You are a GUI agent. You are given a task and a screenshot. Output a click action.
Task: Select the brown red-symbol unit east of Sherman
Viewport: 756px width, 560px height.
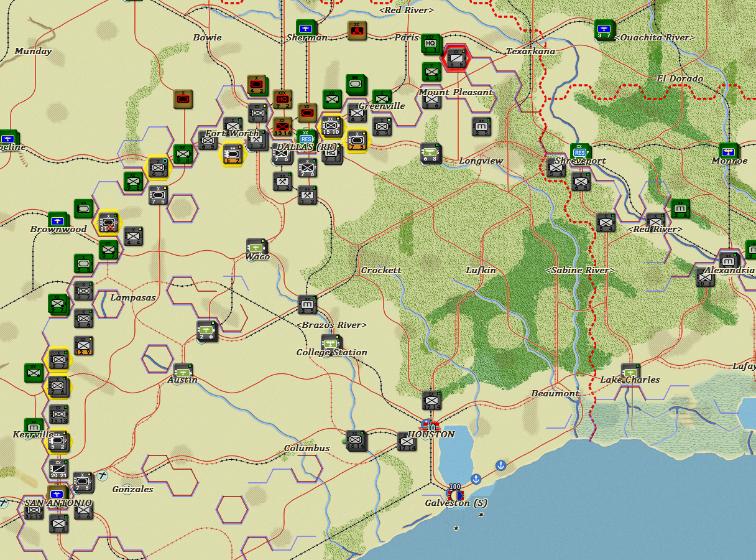357,30
